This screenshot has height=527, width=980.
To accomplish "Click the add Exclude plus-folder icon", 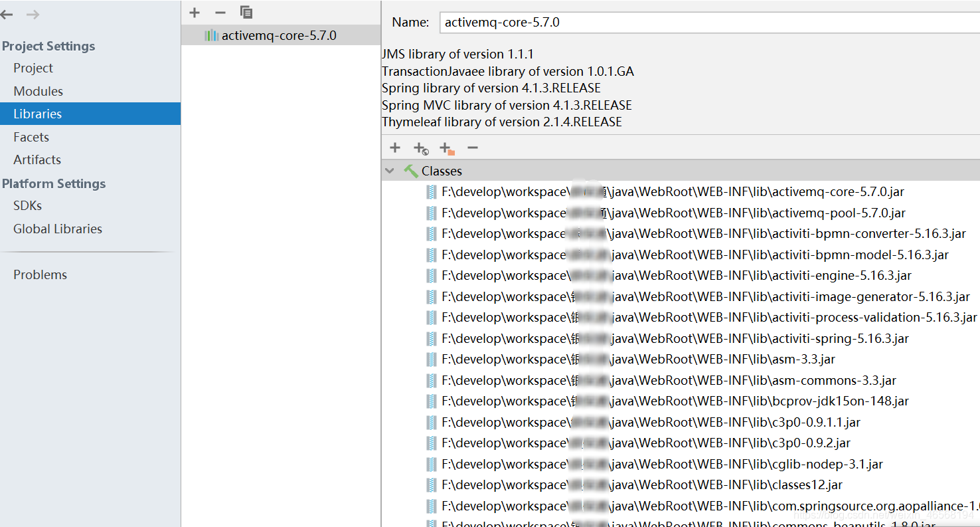I will [x=447, y=148].
